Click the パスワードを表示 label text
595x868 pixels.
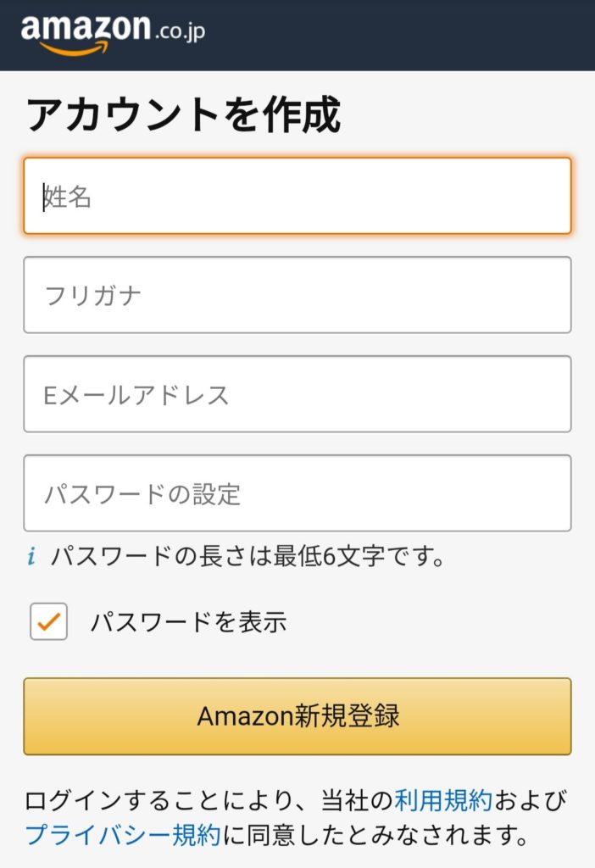click(x=189, y=621)
